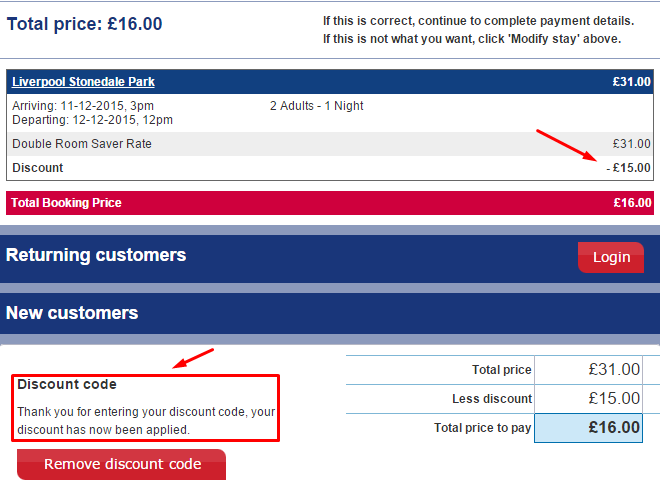
Task: Click the bold Discount label in booking table
Action: [37, 168]
